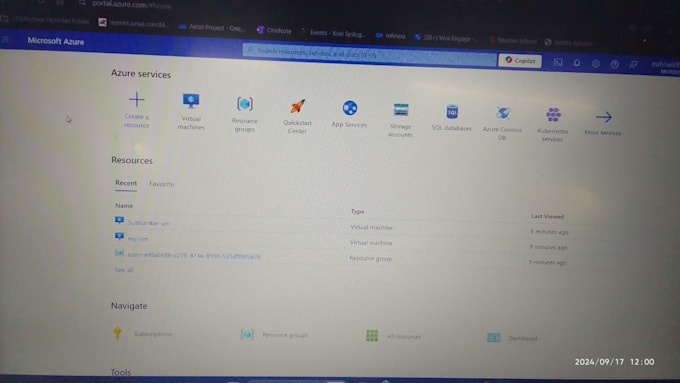
Task: Open the account menu in the top-right corner
Action: coord(665,66)
